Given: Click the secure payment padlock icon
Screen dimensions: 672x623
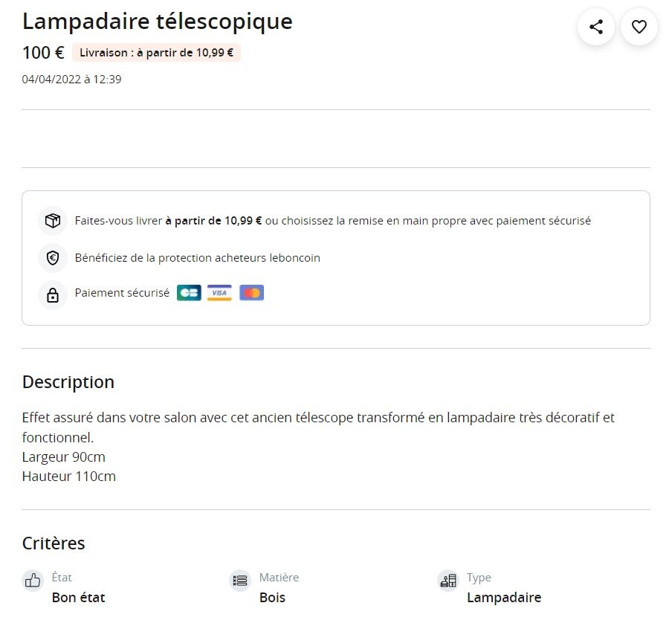Looking at the screenshot, I should click(53, 294).
